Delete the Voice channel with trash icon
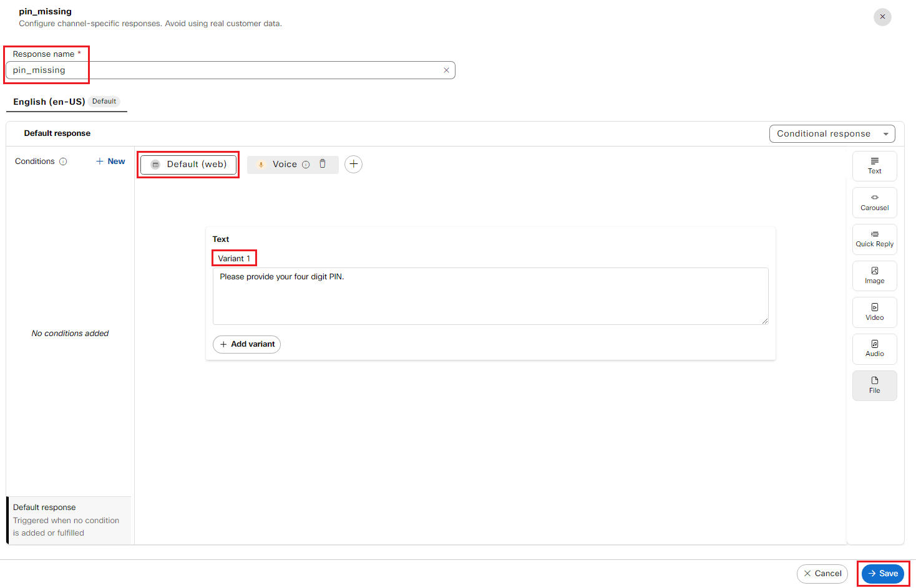 [x=323, y=164]
